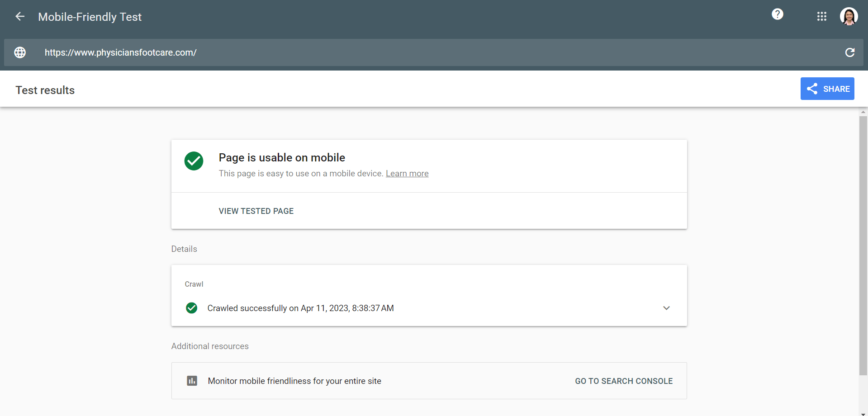
Task: Click the green check on crawl status
Action: pyautogui.click(x=191, y=308)
